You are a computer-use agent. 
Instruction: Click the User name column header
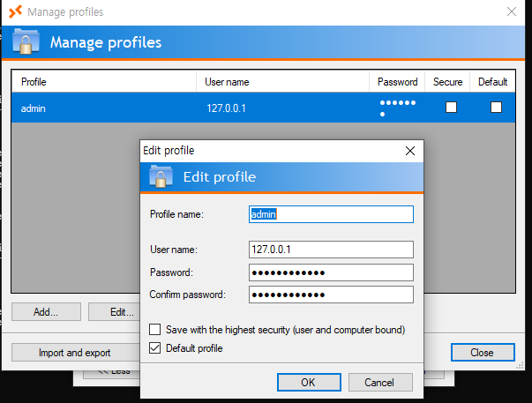tap(282, 82)
